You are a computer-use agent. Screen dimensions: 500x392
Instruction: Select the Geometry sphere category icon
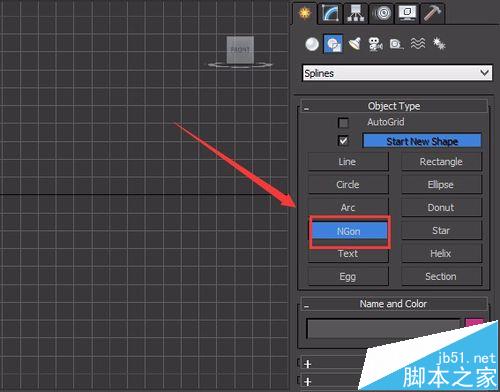coord(312,44)
